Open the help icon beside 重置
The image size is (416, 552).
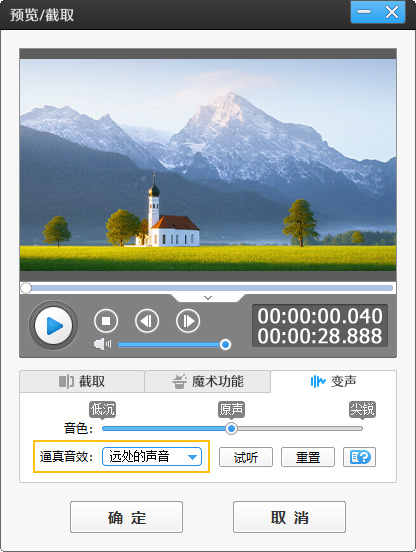(359, 457)
